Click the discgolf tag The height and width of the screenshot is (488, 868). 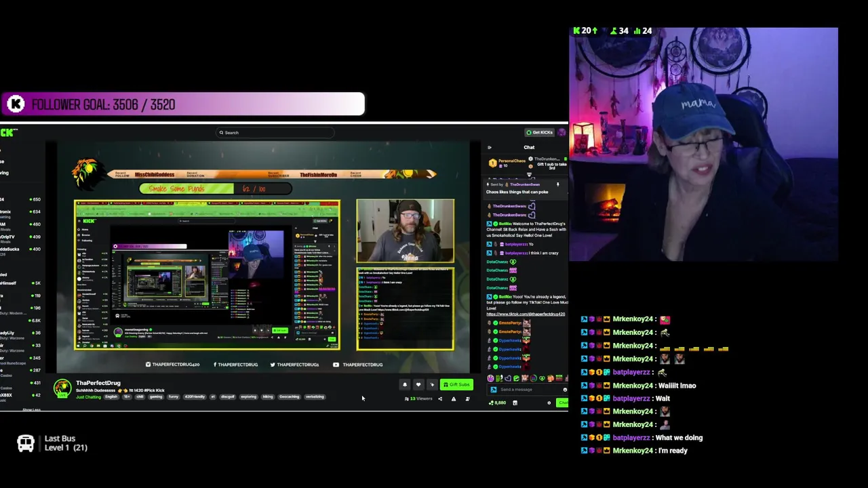(227, 397)
